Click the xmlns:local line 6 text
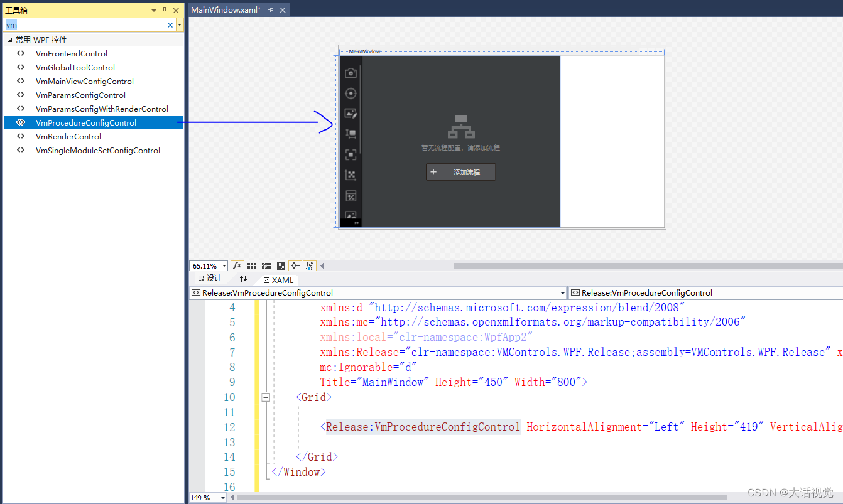This screenshot has width=843, height=504. pos(427,337)
